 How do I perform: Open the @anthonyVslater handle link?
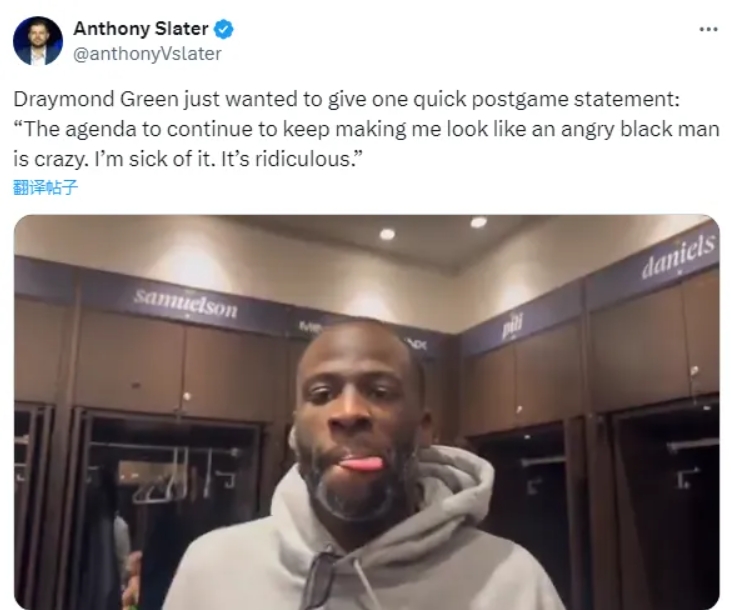(147, 54)
